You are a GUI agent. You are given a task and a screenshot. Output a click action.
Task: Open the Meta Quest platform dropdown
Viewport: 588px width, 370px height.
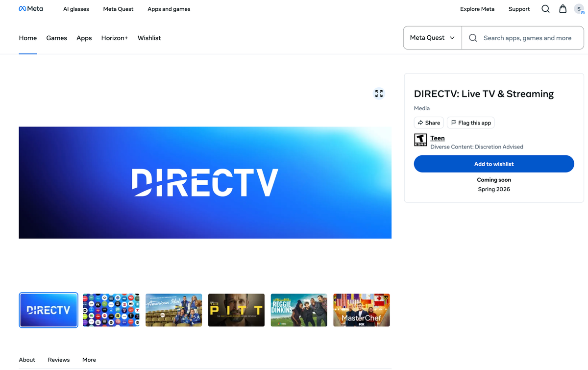point(432,38)
